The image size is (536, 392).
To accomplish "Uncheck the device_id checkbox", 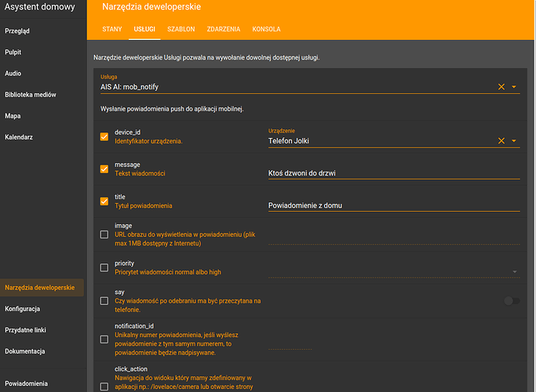I will (x=104, y=137).
